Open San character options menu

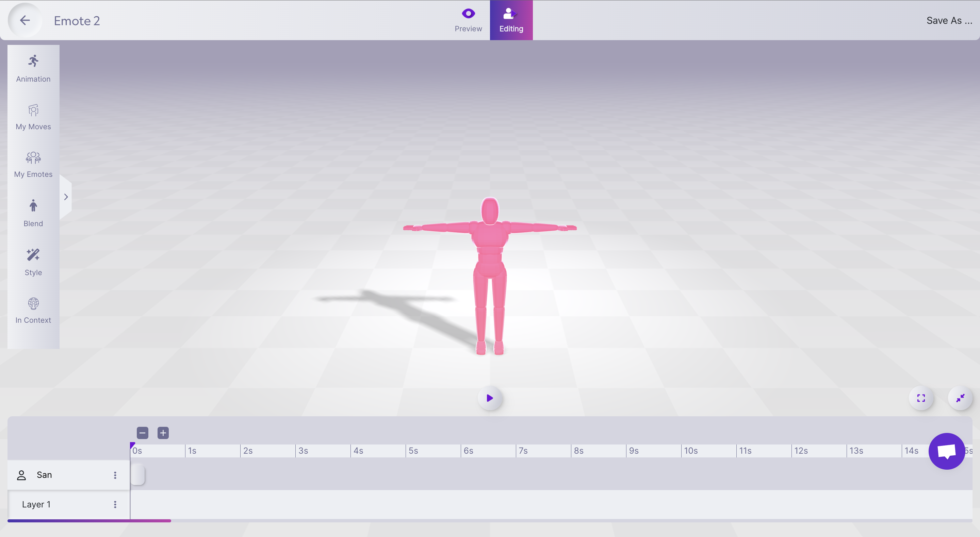click(115, 475)
